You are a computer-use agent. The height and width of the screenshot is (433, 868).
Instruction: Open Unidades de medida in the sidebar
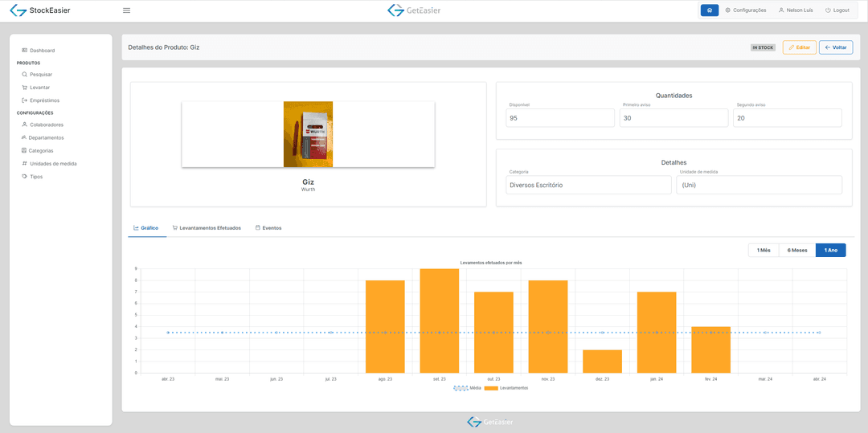[53, 163]
